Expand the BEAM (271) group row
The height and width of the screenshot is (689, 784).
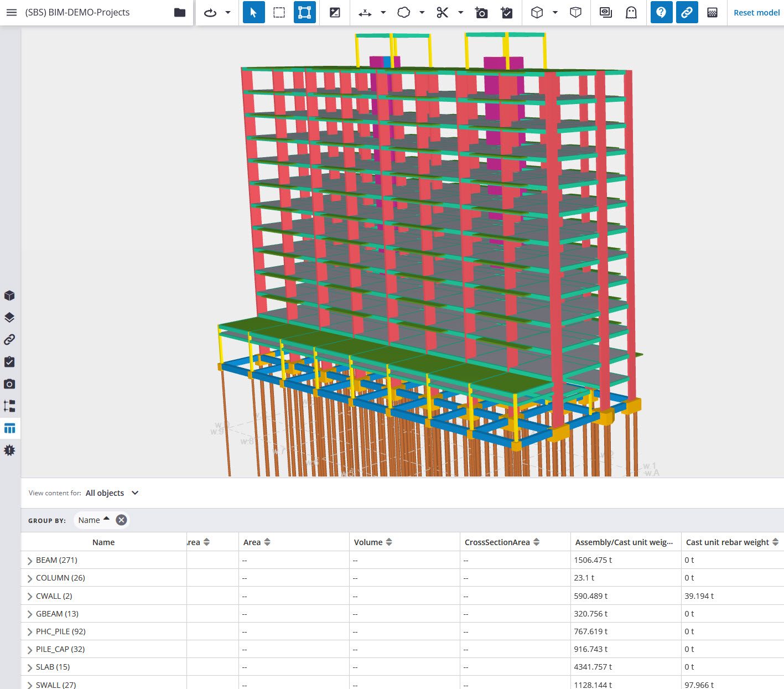coord(30,560)
